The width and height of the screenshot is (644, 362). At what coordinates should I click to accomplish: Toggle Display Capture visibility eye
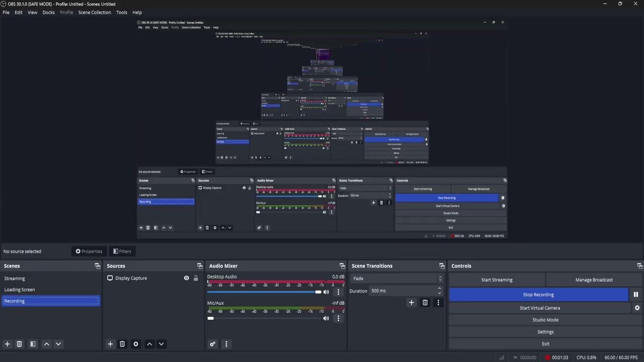point(186,278)
